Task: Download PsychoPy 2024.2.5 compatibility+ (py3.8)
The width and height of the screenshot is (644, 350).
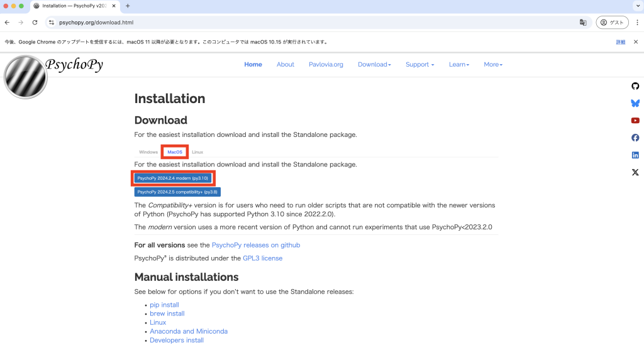Action: pos(177,192)
